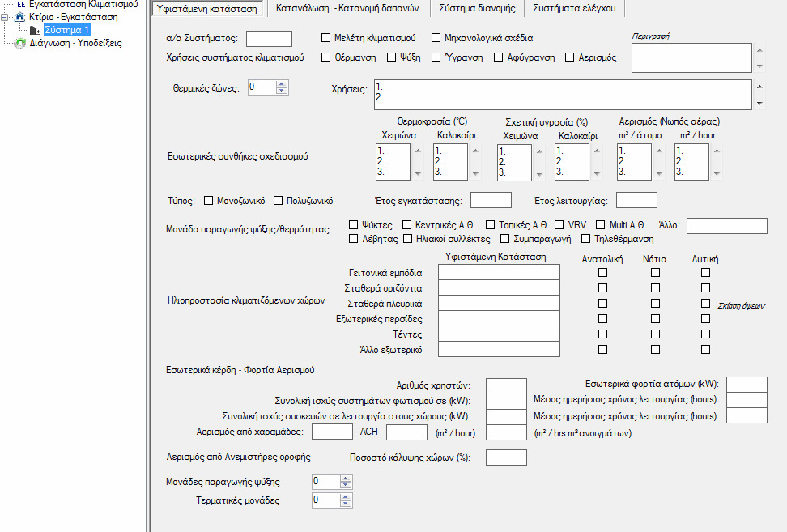This screenshot has width=787, height=532.
Task: Check Μελέτη κλιματισμού checkbox
Action: coord(325,37)
